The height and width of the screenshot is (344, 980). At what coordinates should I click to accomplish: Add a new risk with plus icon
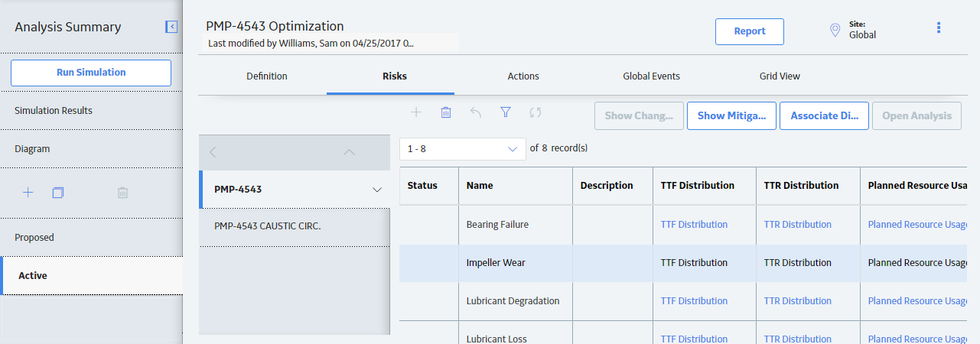click(x=416, y=112)
